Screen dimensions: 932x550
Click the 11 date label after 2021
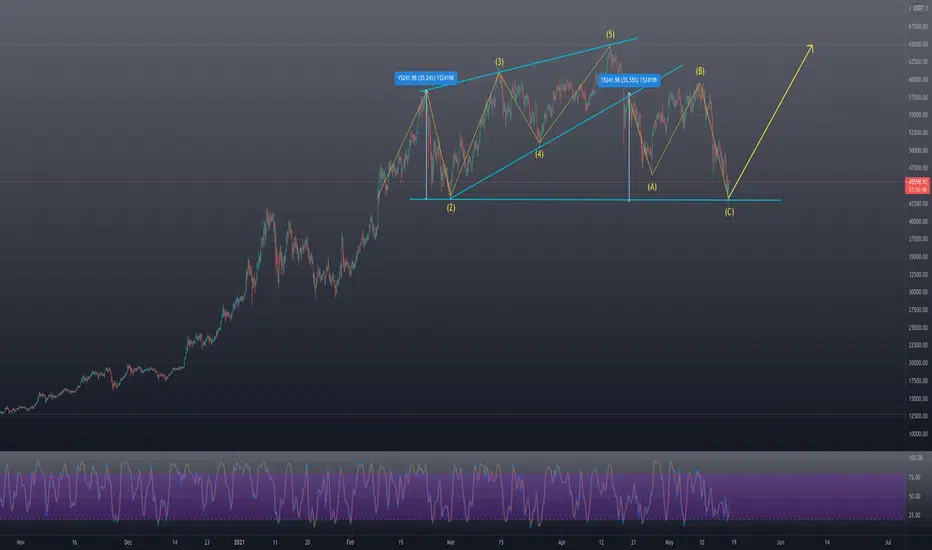pos(275,542)
